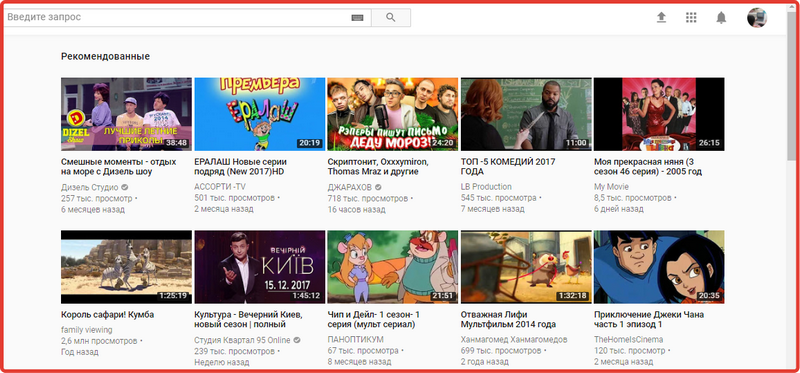Image resolution: width=800 pixels, height=373 pixels.
Task: Click the Рекомендованные section heading
Action: (x=106, y=57)
